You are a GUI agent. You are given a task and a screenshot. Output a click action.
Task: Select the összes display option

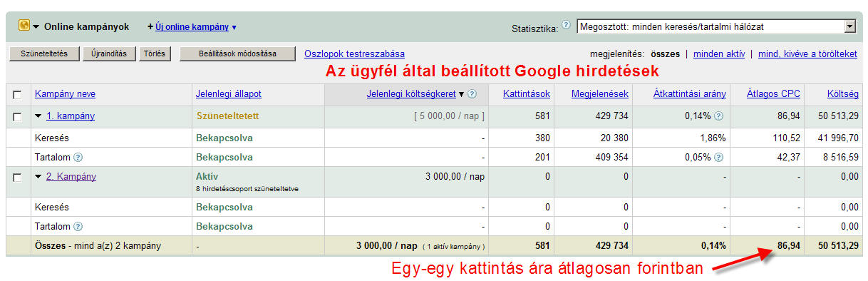point(665,53)
